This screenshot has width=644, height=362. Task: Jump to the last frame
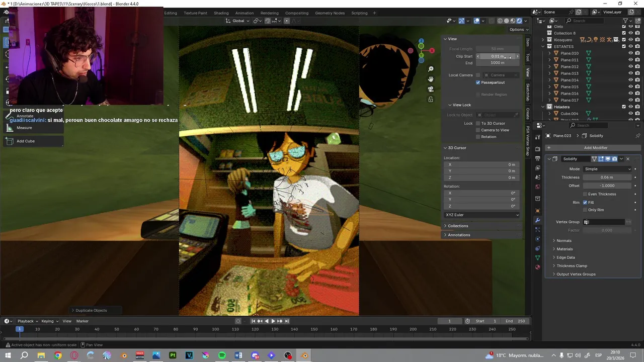click(x=287, y=321)
